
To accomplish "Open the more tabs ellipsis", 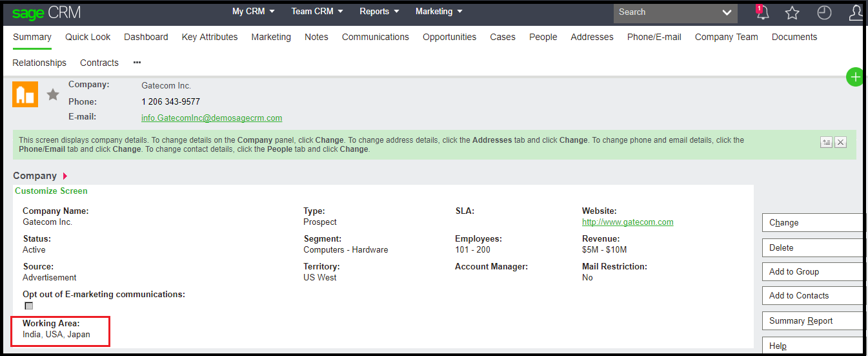I will [x=137, y=63].
